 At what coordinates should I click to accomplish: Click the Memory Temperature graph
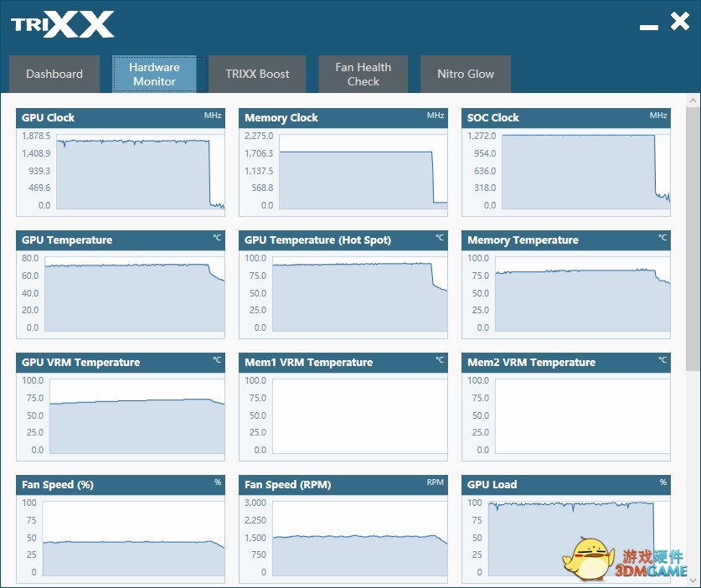[583, 294]
